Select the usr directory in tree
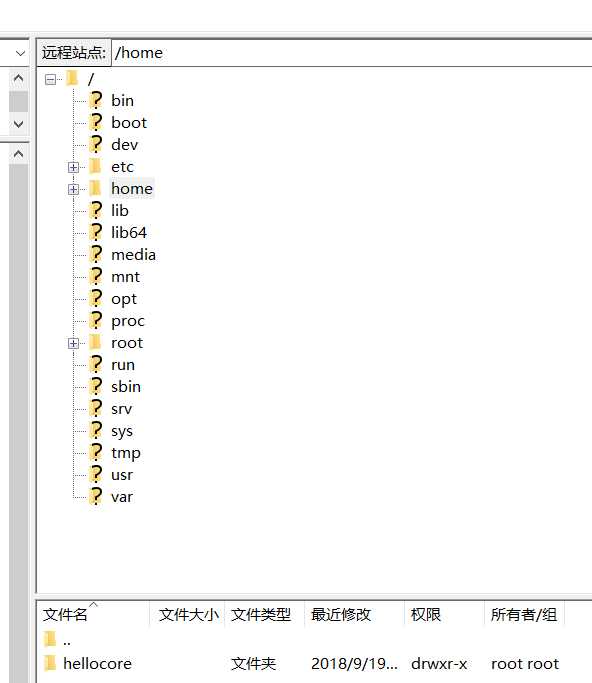Viewport: 592px width, 683px height. coord(122,475)
